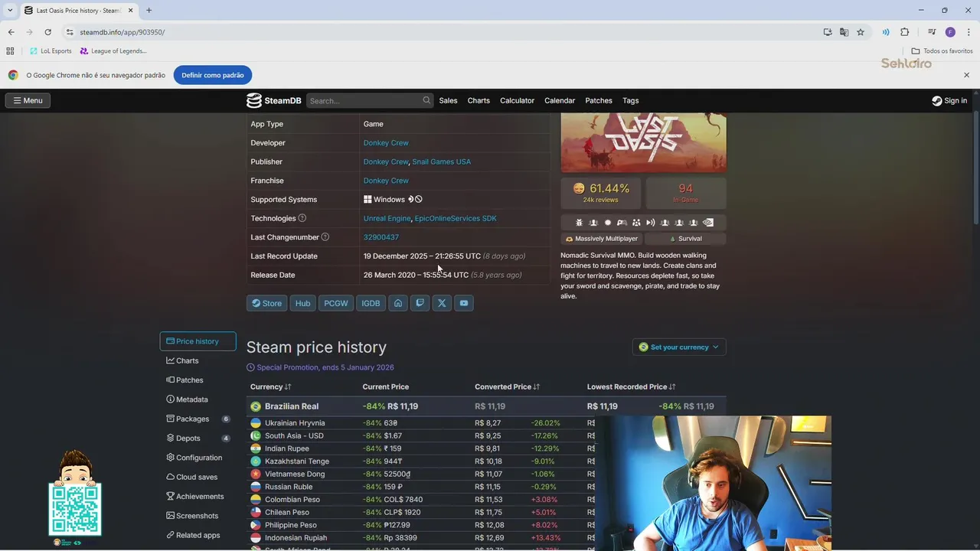Dismiss the default browser infobar

pyautogui.click(x=966, y=75)
